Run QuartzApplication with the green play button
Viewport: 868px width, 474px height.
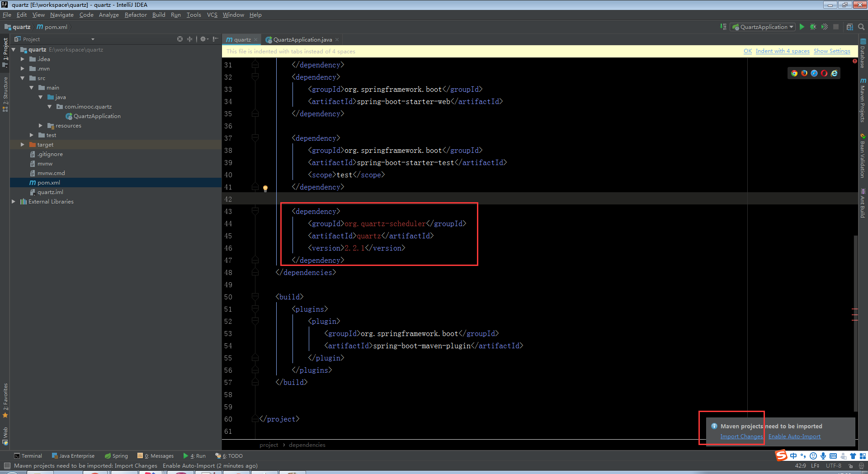802,27
